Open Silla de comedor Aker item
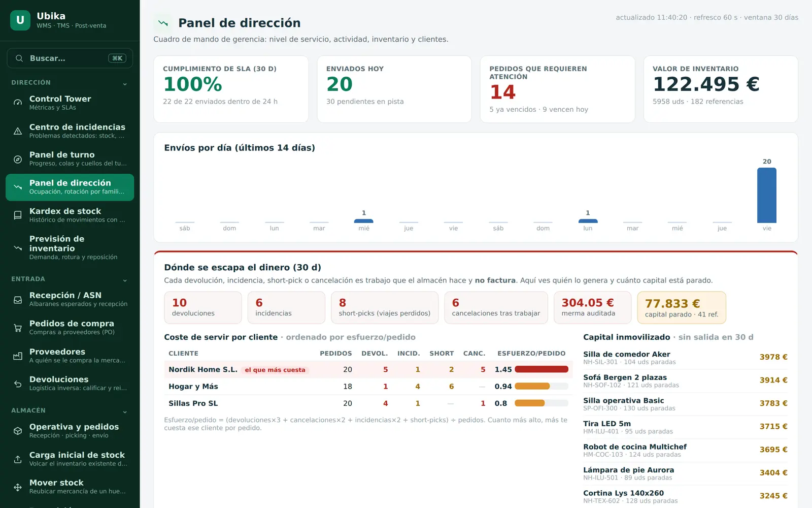812x508 pixels. pos(685,358)
